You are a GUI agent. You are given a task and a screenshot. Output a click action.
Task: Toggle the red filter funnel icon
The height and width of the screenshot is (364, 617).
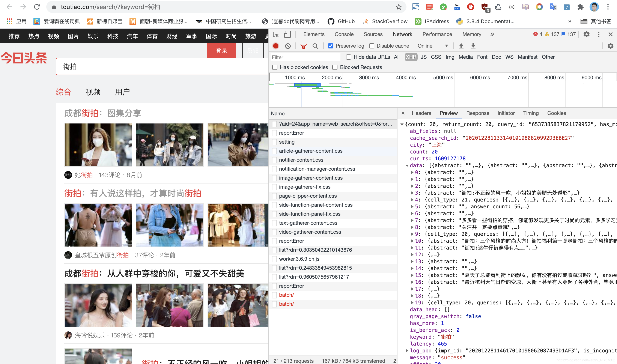click(x=303, y=46)
